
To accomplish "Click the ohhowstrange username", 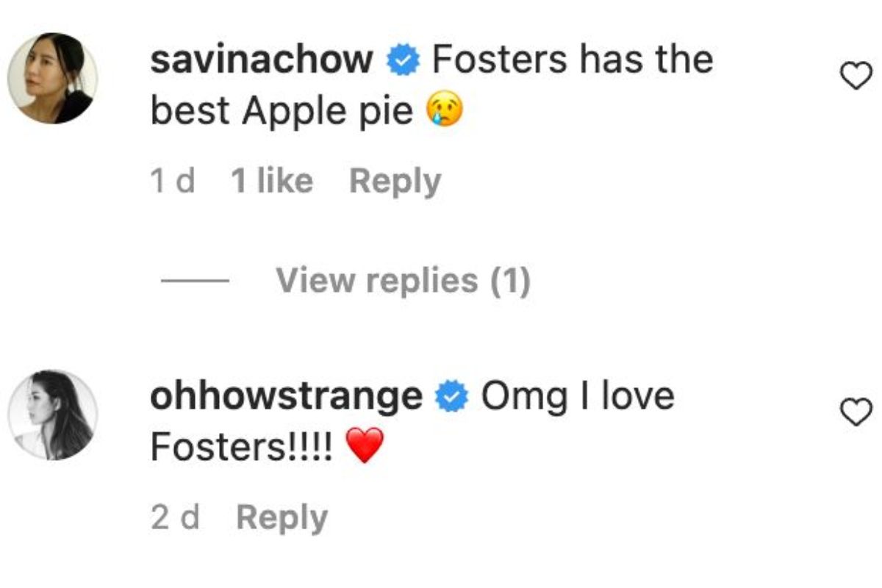I will [286, 396].
